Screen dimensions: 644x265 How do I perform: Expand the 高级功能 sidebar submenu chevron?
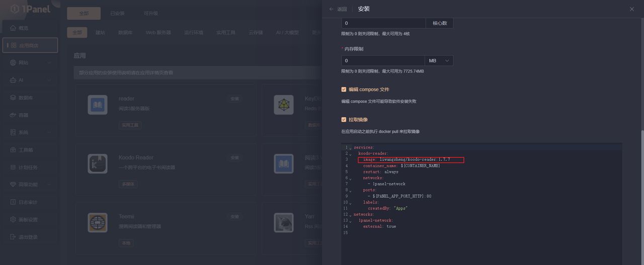tap(49, 185)
